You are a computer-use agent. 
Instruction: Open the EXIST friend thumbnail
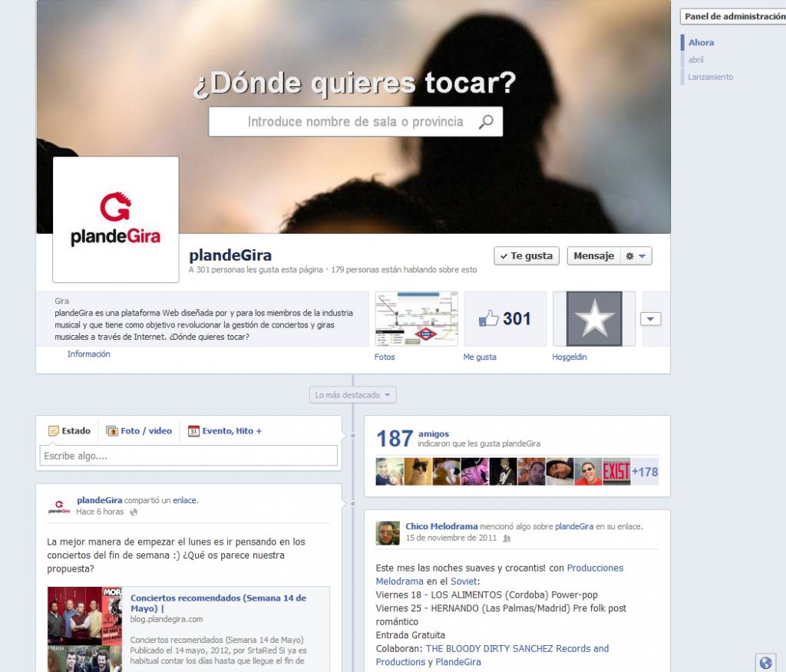(x=616, y=472)
